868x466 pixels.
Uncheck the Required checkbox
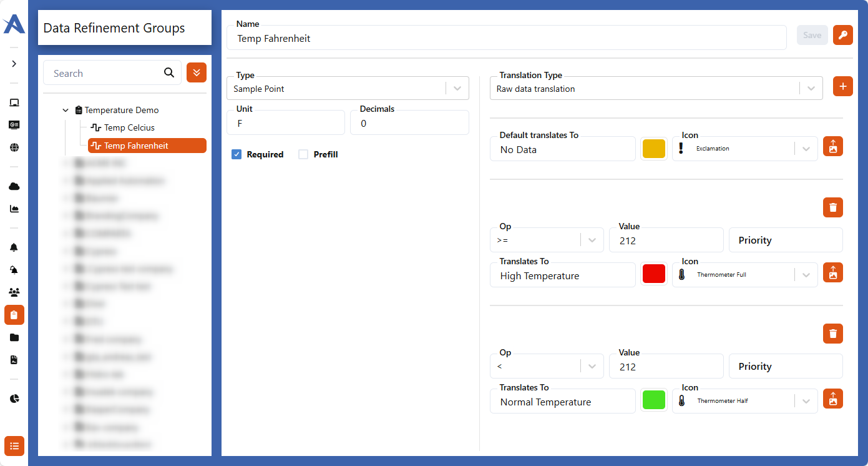click(x=237, y=154)
